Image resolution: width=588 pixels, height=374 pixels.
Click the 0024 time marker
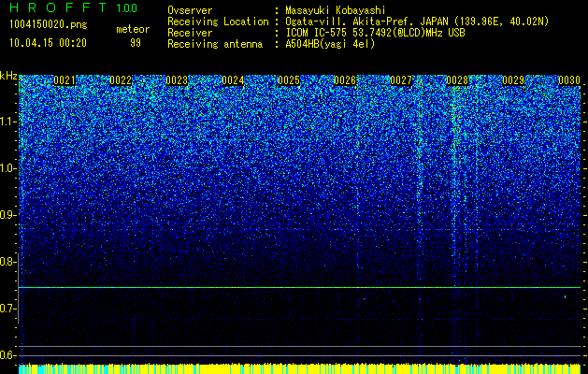233,80
